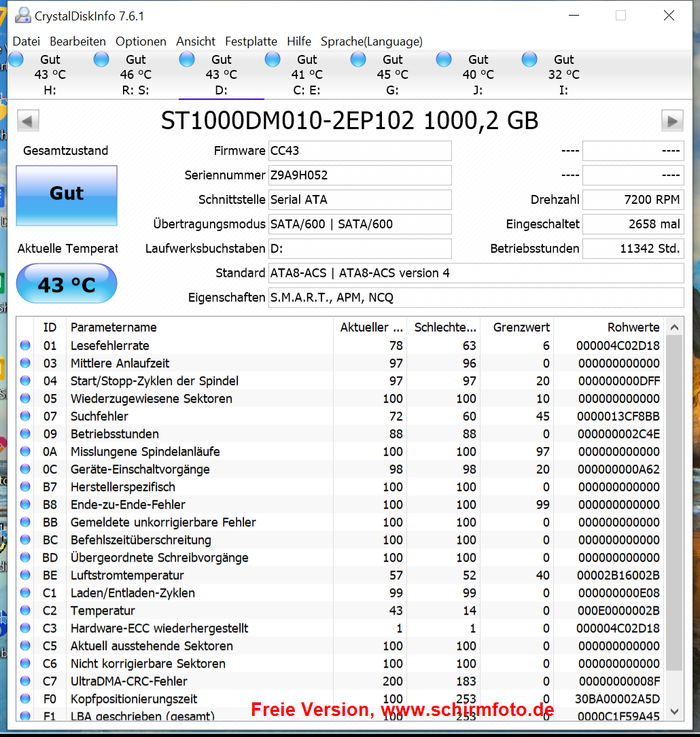Sort table by Parametername column header
Viewport: 700px width, 737px height.
200,327
